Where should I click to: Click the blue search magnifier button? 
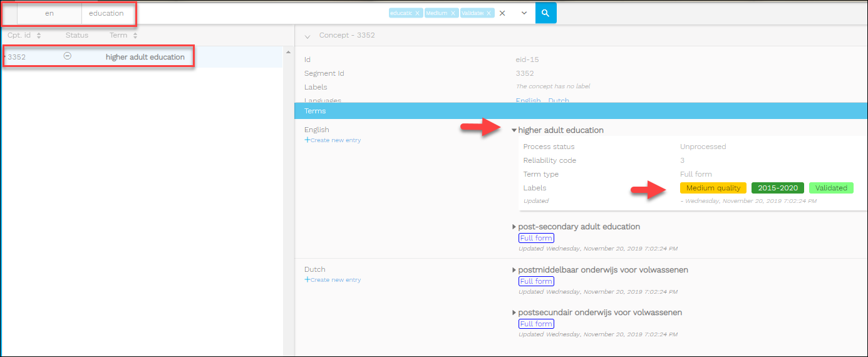click(x=545, y=13)
